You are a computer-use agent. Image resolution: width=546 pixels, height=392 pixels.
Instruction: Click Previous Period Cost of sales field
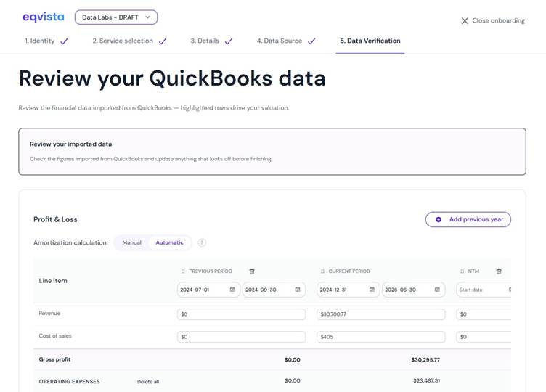(x=241, y=337)
